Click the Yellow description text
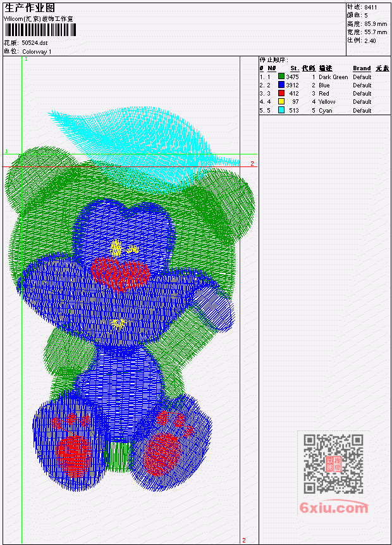The image size is (392, 545). pos(327,102)
